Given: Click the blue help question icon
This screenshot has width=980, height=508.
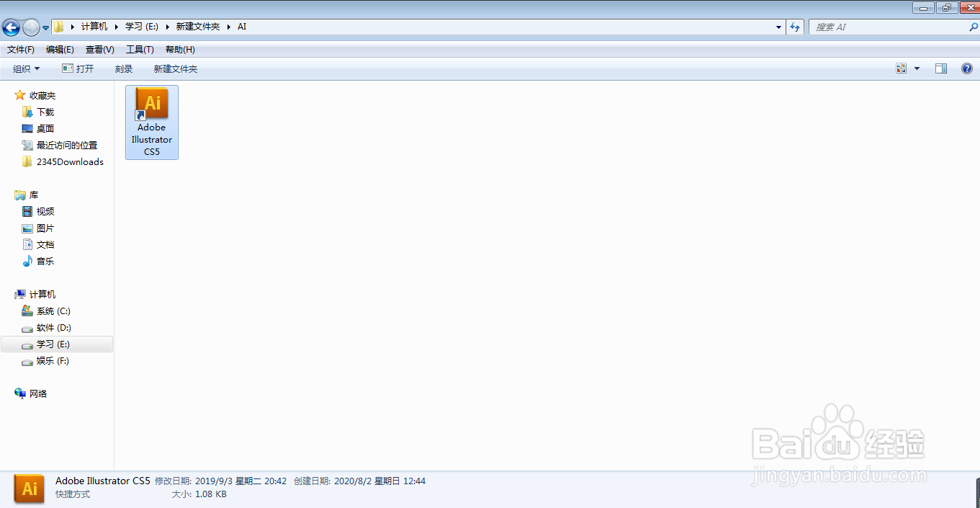Looking at the screenshot, I should 967,68.
